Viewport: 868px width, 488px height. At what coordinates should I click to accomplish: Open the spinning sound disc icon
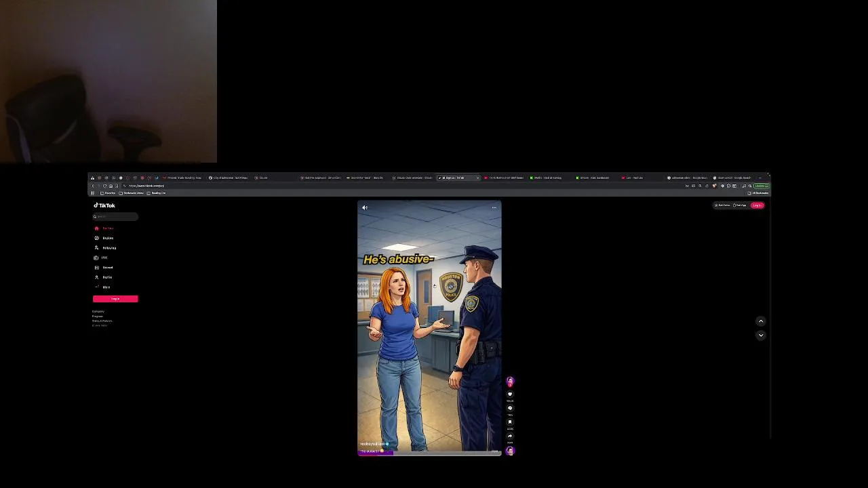click(510, 451)
